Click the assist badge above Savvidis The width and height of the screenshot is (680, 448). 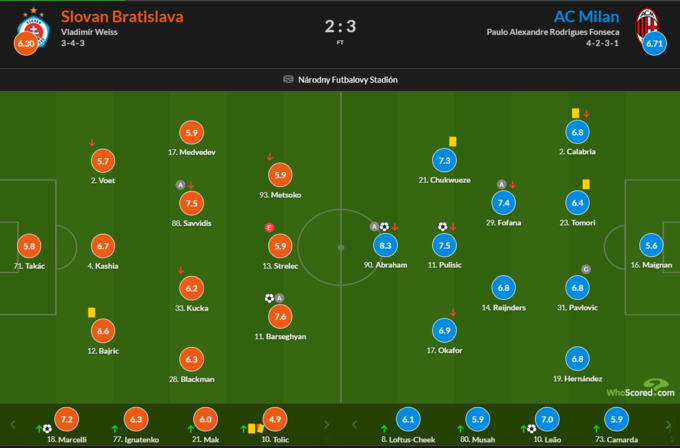[x=180, y=185]
